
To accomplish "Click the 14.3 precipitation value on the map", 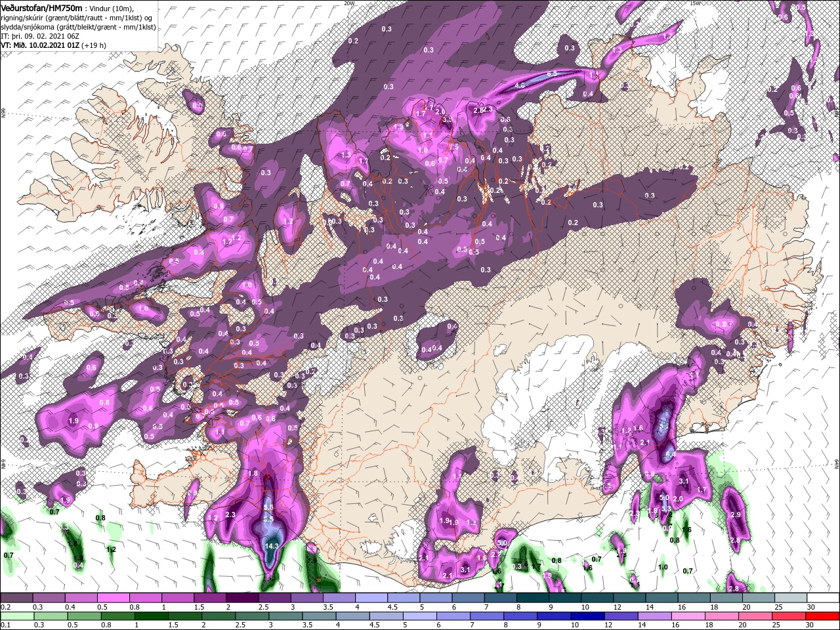I will [271, 545].
